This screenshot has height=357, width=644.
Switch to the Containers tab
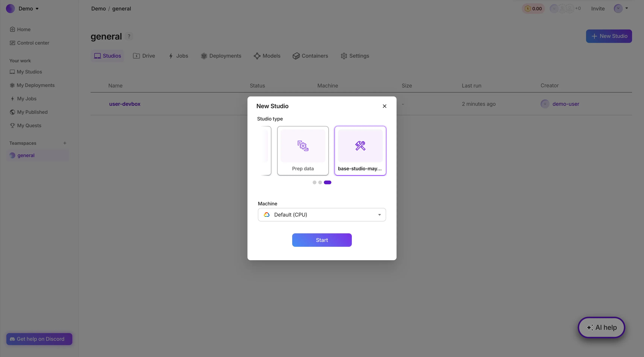pyautogui.click(x=310, y=56)
